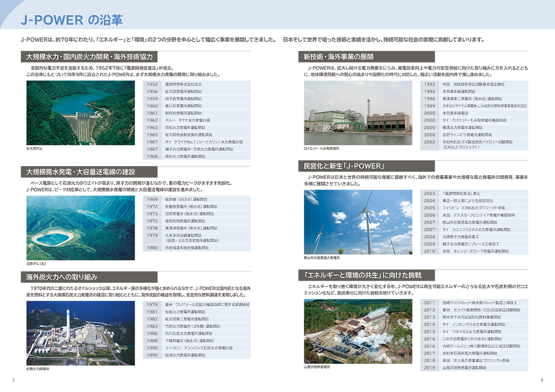
Task: Click the 2019 row '山葵沢地熱発電所運転開始'
Action: click(474, 368)
